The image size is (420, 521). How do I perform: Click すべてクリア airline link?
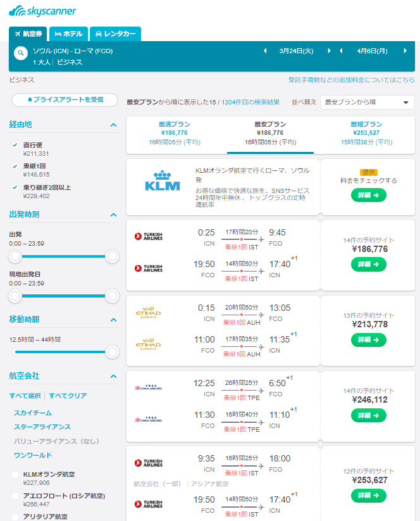(68, 396)
